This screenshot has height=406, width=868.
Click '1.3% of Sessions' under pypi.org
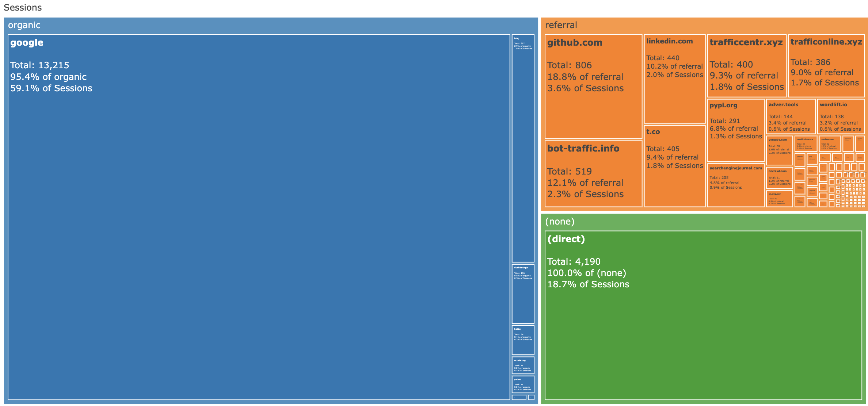pos(736,136)
